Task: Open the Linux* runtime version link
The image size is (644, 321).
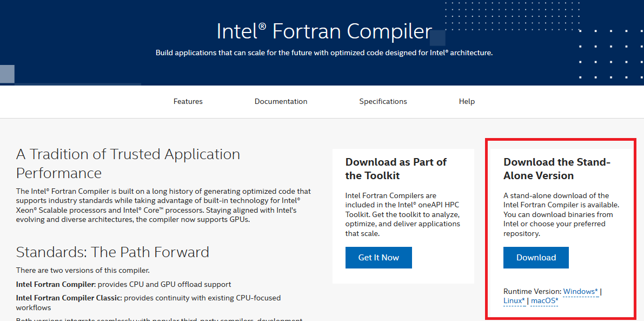Action: 514,300
